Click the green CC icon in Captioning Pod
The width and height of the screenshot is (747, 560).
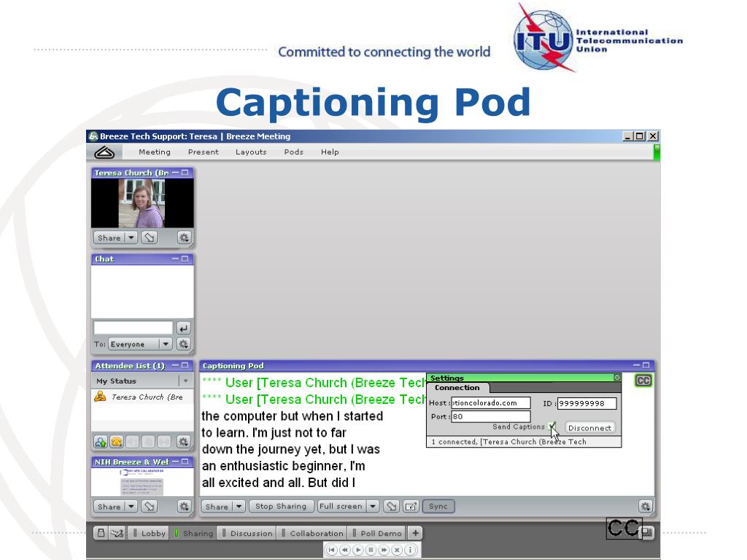pyautogui.click(x=643, y=381)
